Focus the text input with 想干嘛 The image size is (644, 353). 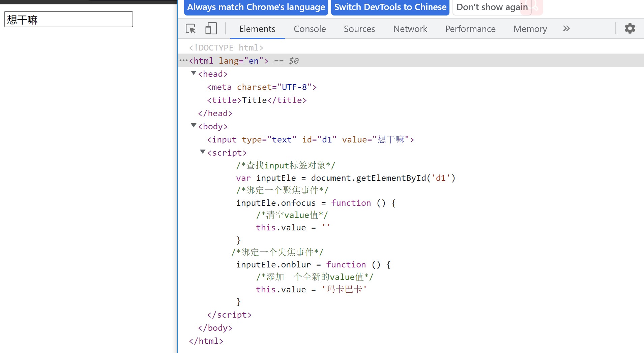click(68, 20)
